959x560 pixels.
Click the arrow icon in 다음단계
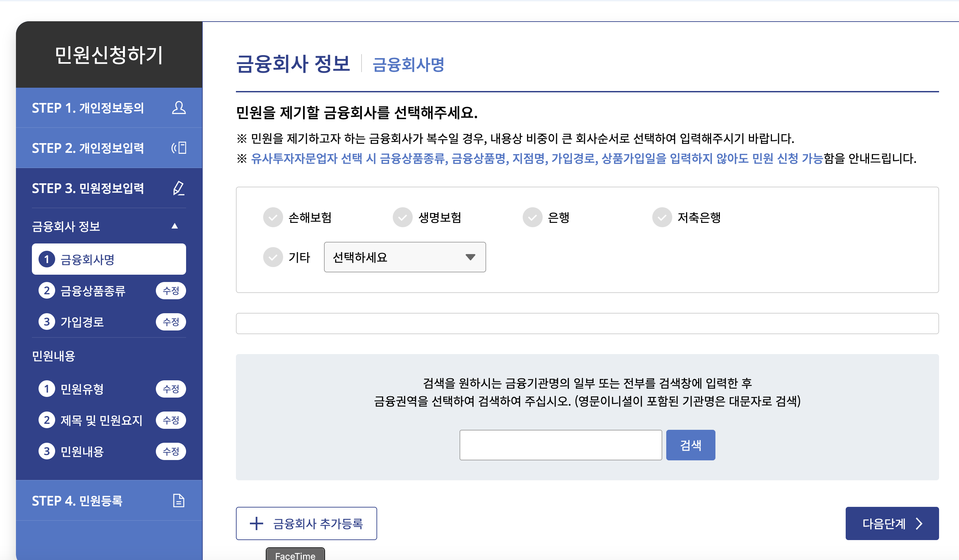point(919,523)
